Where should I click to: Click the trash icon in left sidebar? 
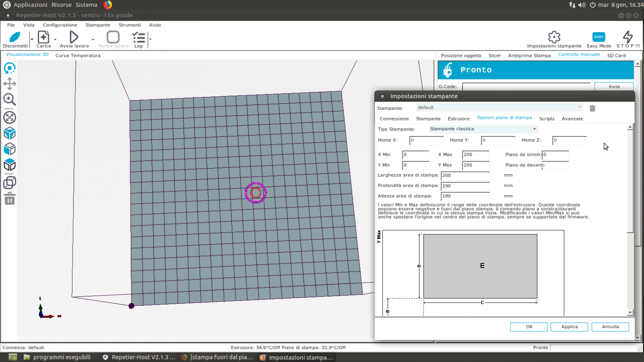(x=9, y=199)
